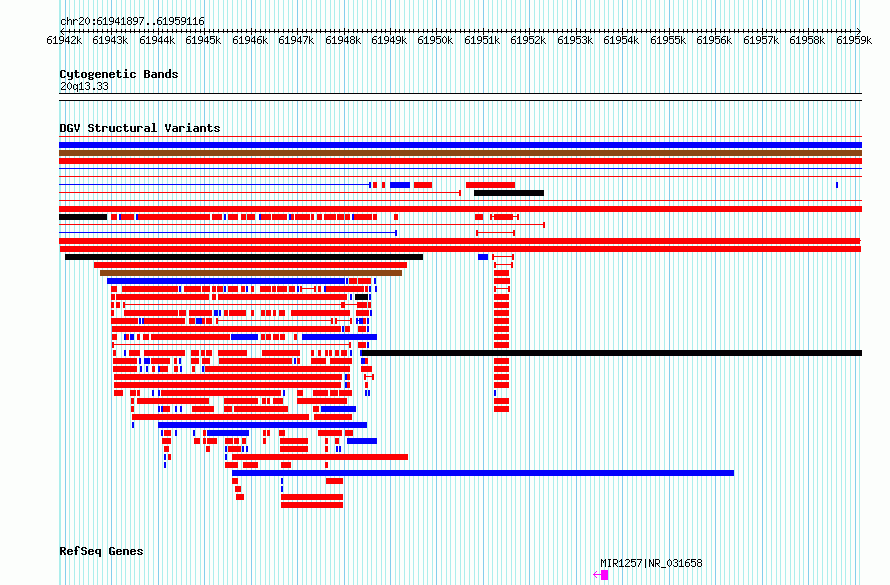
Task: Click ruler position 61957k
Action: tap(761, 40)
